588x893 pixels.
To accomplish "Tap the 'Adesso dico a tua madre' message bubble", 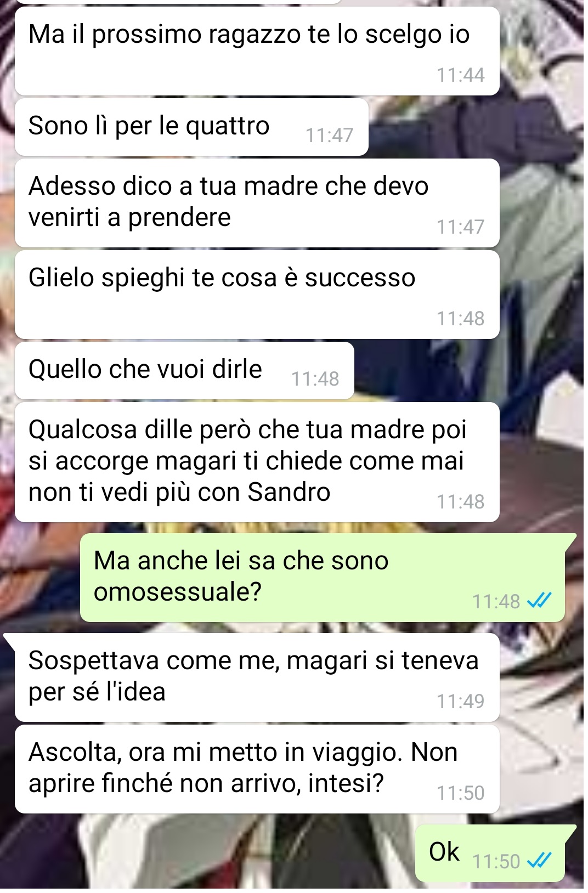I will [x=257, y=203].
